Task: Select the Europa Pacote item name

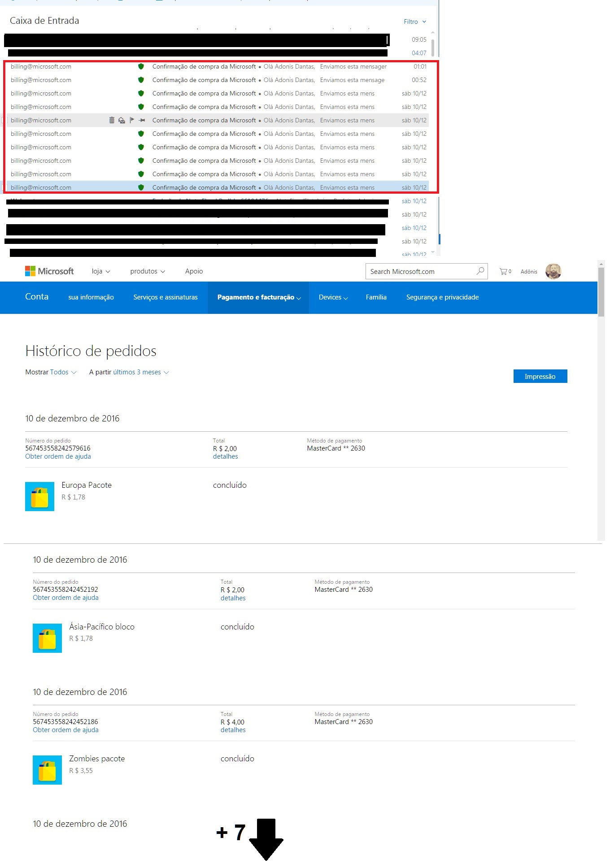Action: coord(87,485)
